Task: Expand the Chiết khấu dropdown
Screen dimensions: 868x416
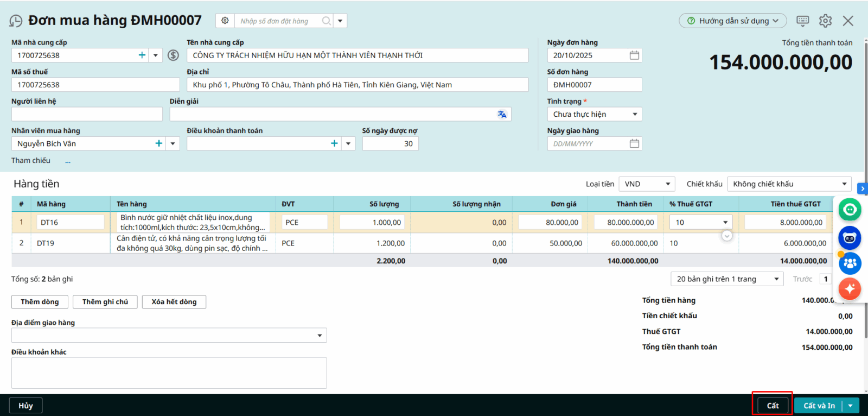Action: 844,184
